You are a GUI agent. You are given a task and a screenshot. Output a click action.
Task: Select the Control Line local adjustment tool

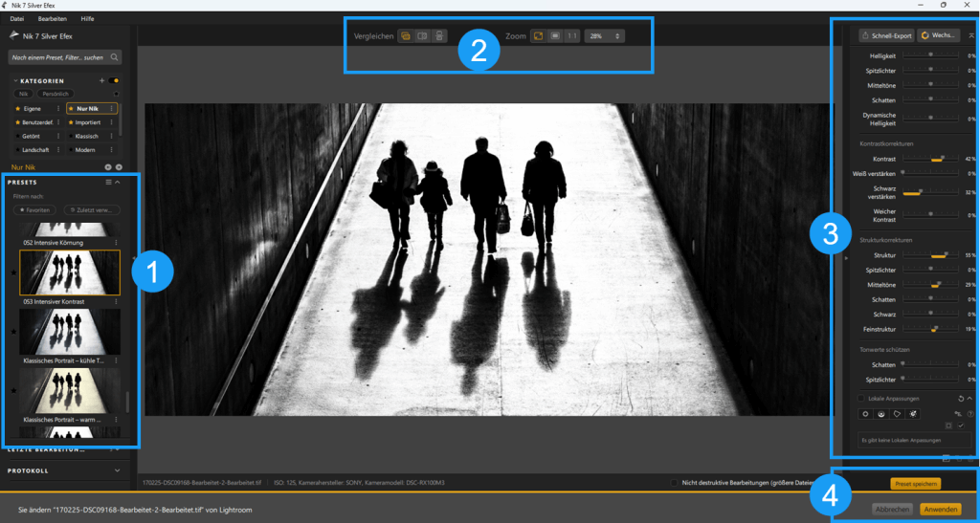click(x=881, y=414)
